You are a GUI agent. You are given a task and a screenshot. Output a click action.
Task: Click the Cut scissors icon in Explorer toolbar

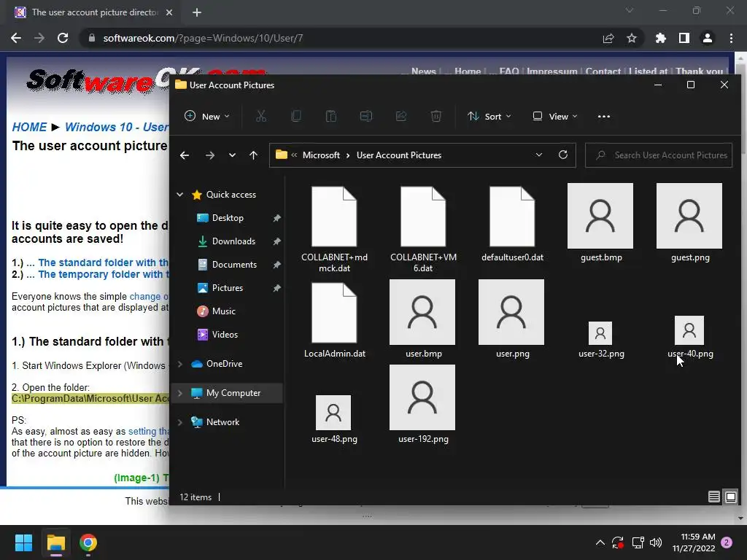pos(261,116)
